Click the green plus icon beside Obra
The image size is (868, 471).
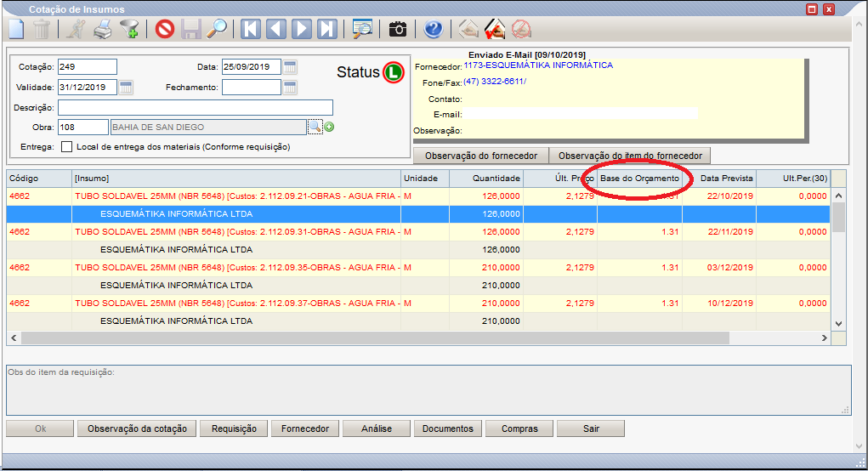329,127
